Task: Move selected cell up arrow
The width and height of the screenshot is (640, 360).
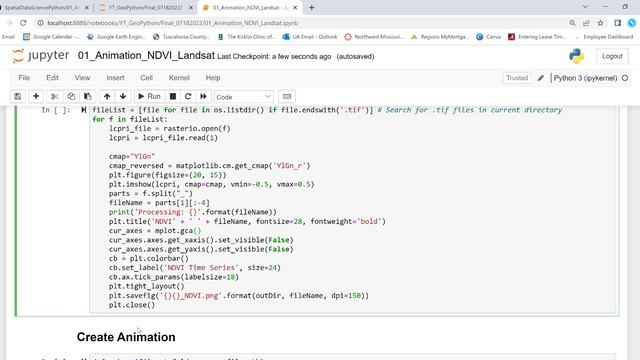Action: 107,96
